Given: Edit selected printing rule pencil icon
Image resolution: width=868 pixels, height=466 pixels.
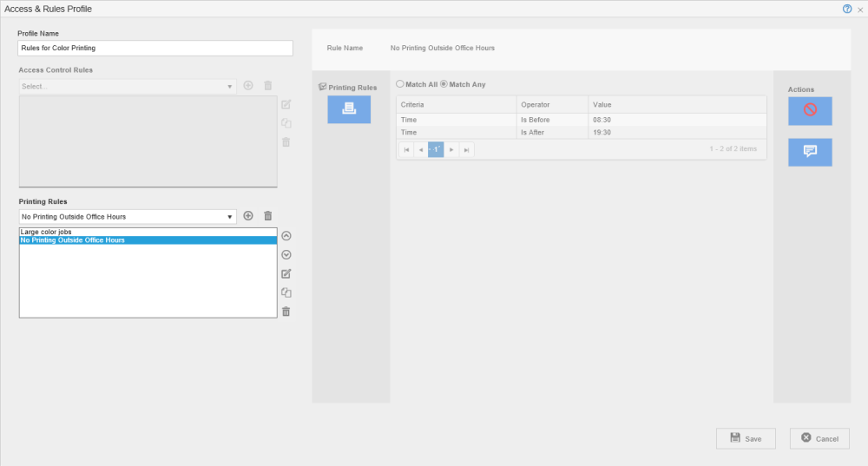Looking at the screenshot, I should click(x=286, y=274).
